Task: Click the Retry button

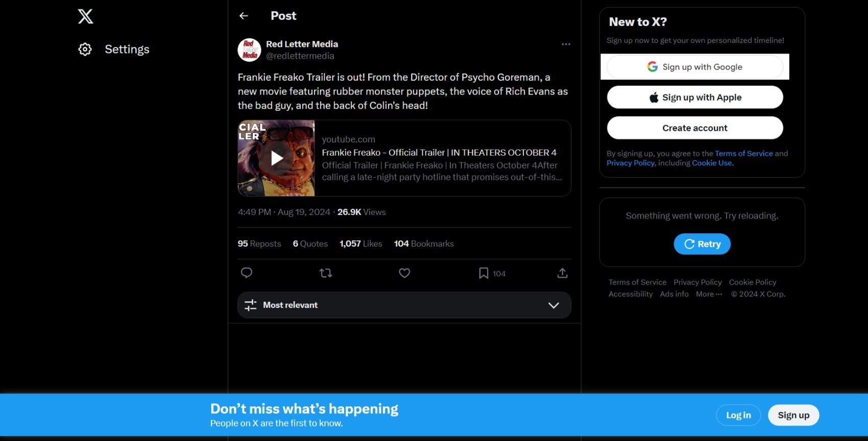Action: pos(702,244)
